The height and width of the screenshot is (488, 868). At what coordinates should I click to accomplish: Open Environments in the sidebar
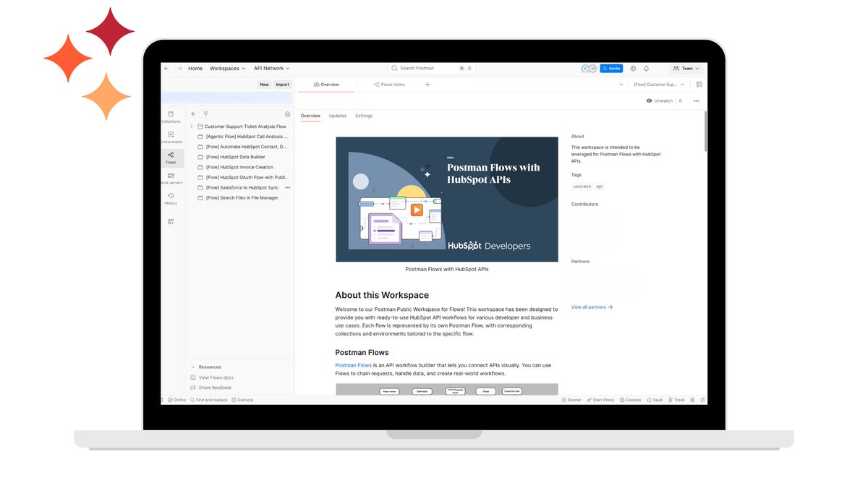[171, 137]
